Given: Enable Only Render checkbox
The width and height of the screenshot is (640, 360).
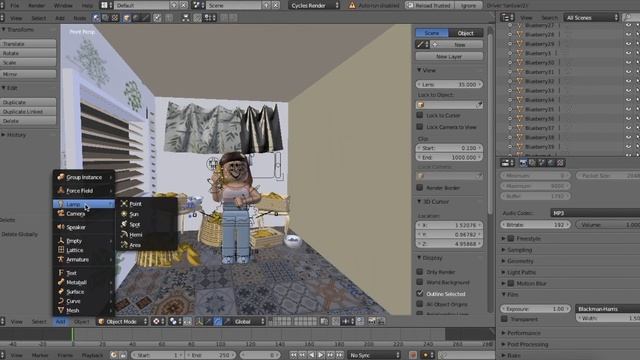Looking at the screenshot, I should click(x=420, y=271).
